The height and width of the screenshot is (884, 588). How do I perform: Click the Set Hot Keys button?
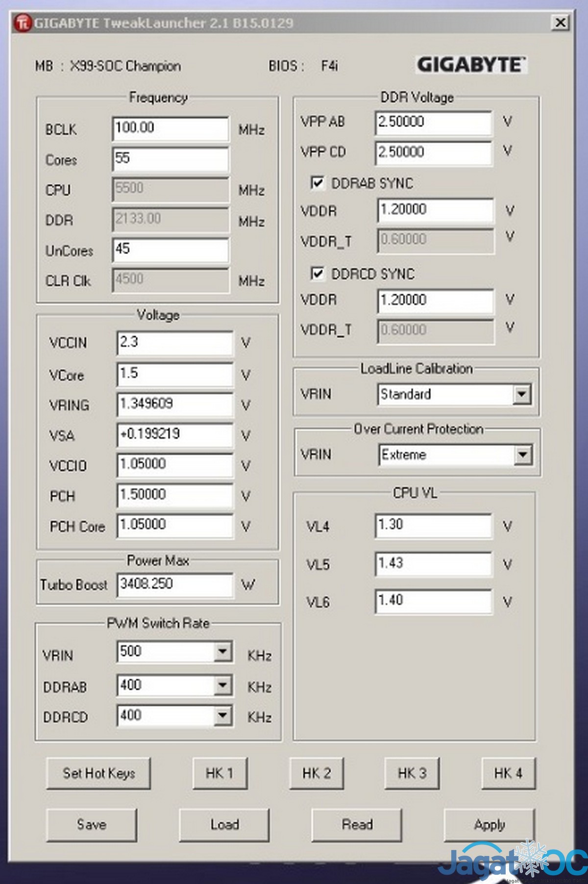click(98, 773)
